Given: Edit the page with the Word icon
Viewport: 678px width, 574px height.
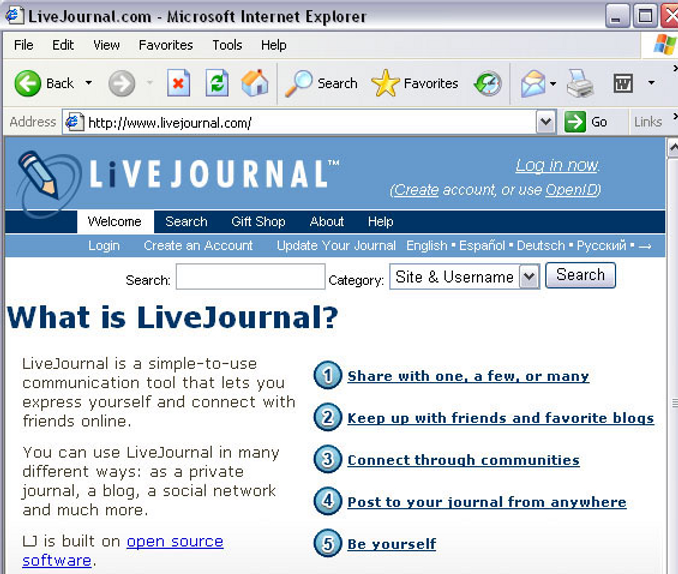Looking at the screenshot, I should pos(623,83).
